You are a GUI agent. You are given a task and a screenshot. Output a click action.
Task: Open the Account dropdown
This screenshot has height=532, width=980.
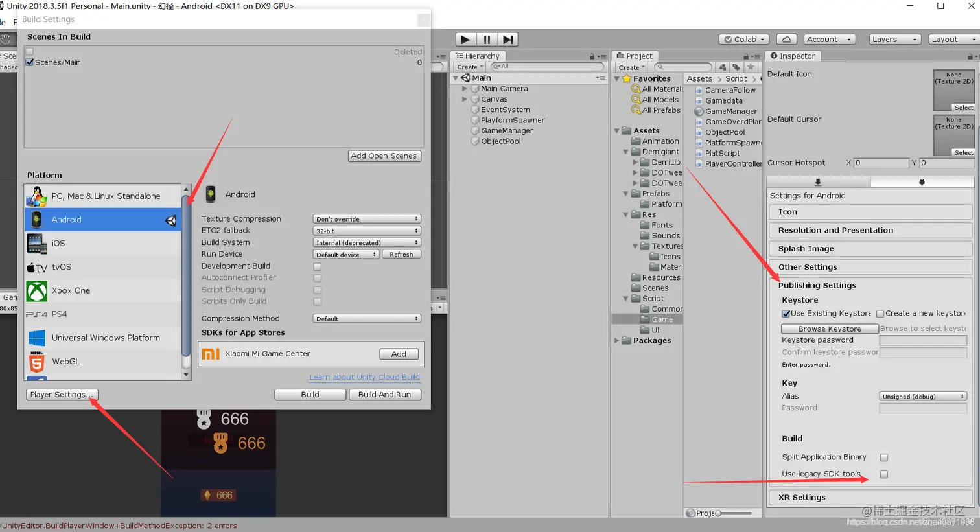click(830, 40)
